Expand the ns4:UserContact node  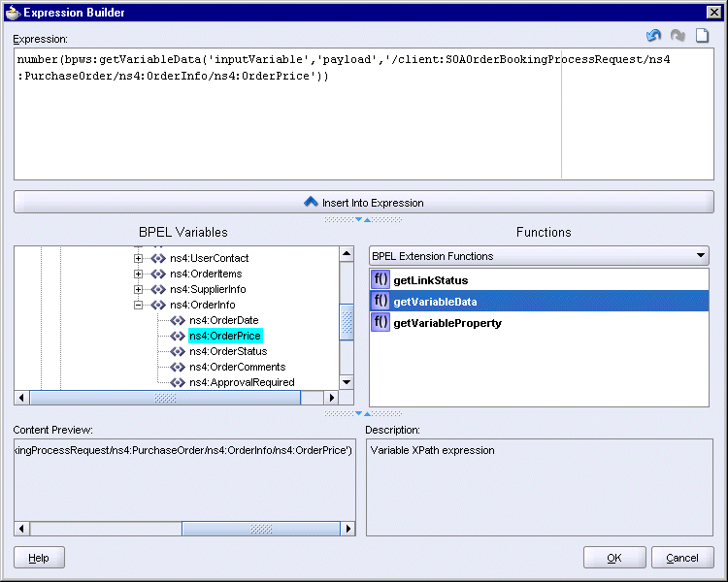pos(138,258)
